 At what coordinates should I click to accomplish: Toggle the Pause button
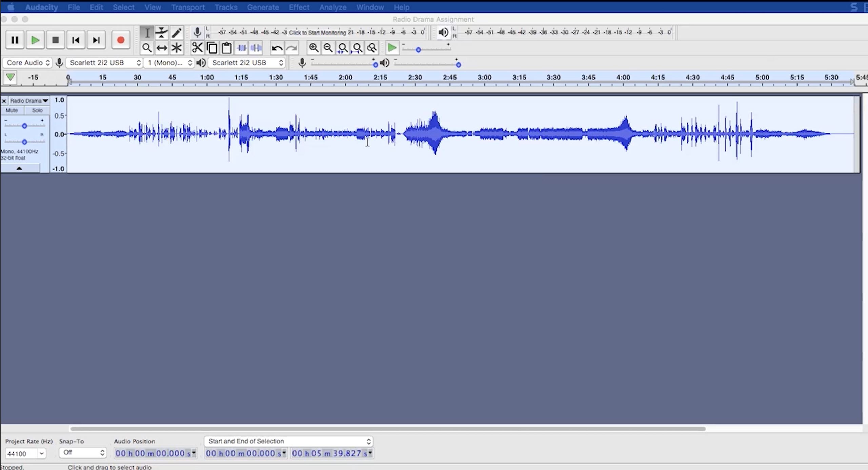tap(15, 40)
